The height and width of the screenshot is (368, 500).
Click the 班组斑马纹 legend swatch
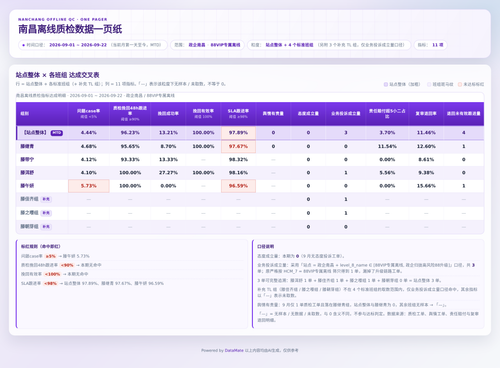(x=429, y=84)
